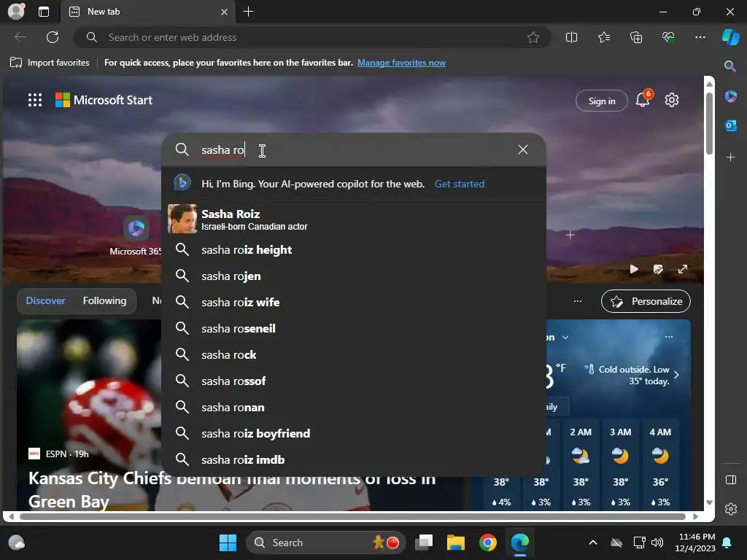Open taskbar clock showing 11:46 PM
747x560 pixels.
coord(695,542)
